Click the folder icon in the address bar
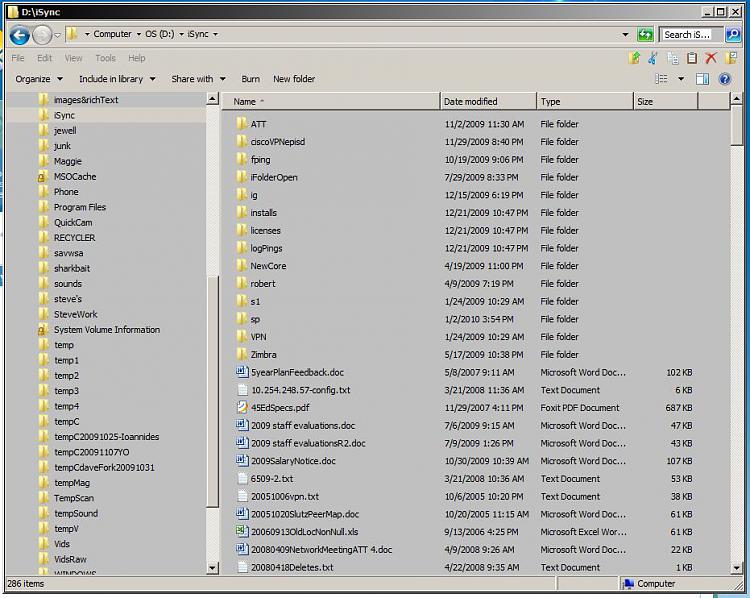 pos(72,34)
